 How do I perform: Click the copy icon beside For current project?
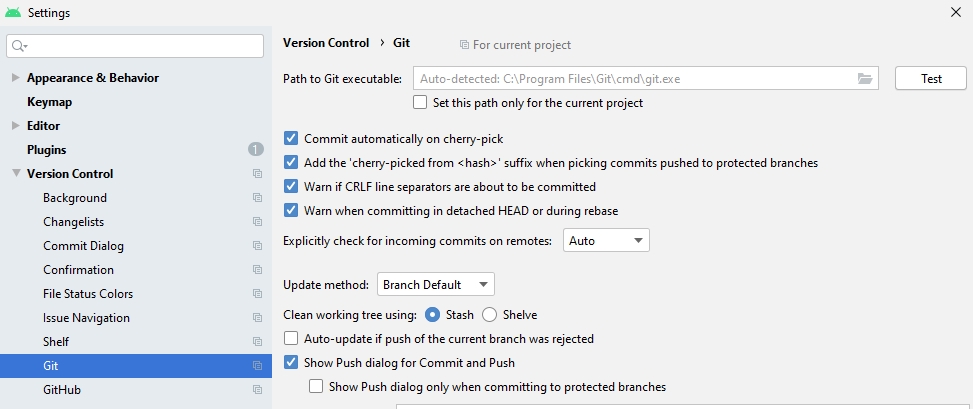point(464,45)
